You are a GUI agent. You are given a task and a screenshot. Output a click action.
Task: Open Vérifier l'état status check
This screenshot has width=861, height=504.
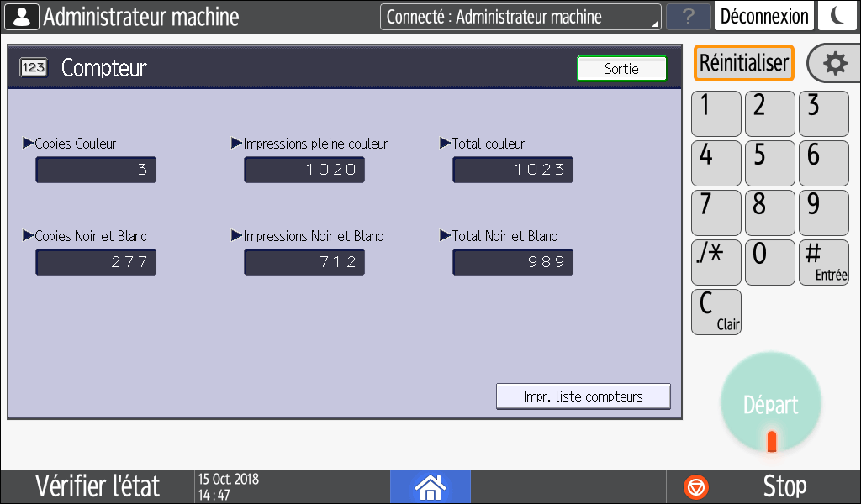(98, 486)
